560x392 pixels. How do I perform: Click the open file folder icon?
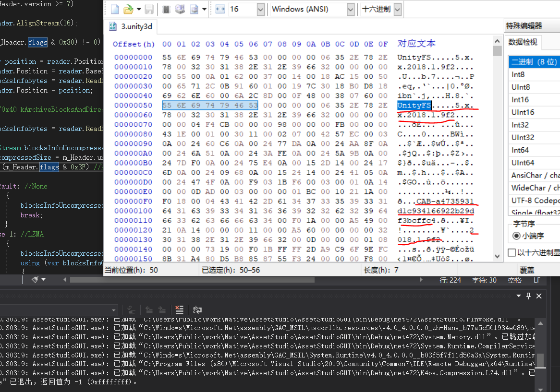click(128, 9)
